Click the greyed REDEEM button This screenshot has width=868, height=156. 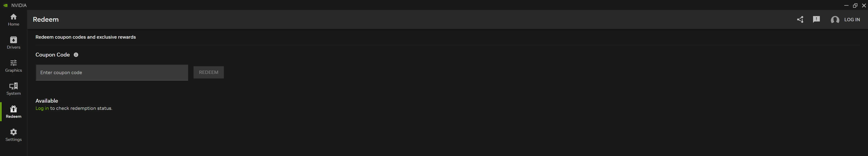pos(208,72)
